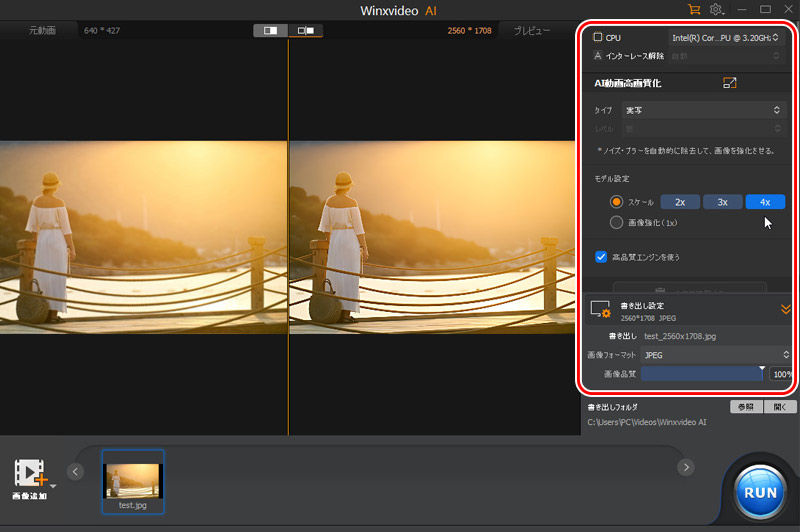This screenshot has height=532, width=800.
Task: Open the レベル dropdown
Action: [702, 129]
